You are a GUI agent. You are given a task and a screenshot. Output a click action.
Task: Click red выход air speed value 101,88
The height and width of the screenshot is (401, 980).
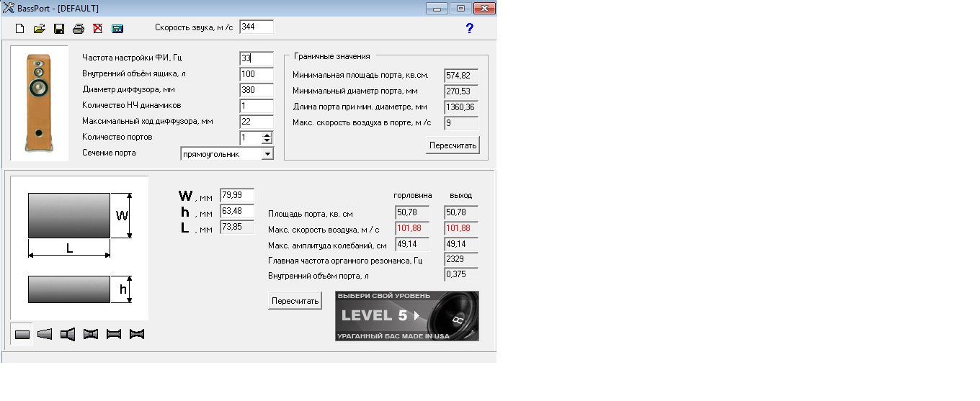[x=462, y=229]
